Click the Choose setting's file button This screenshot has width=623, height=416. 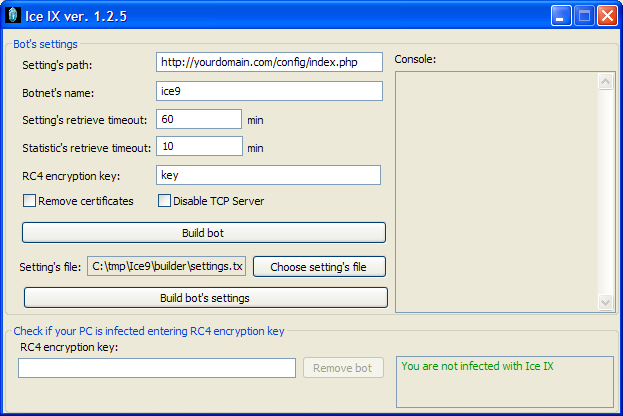click(319, 266)
